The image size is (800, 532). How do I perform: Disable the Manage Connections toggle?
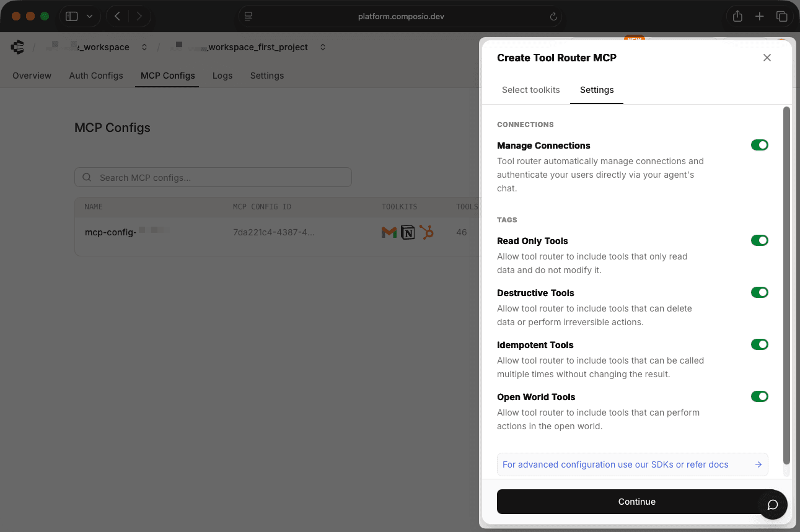[760, 145]
